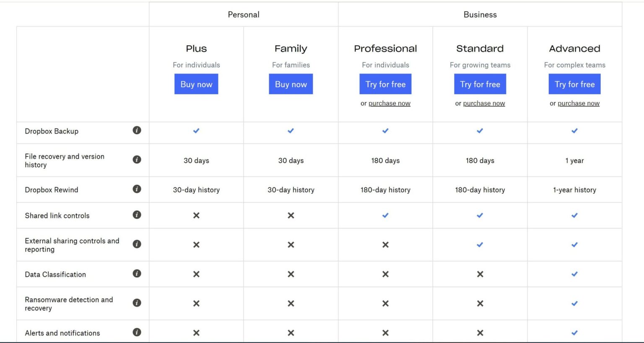View info about Shared link controls
The image size is (644, 343).
pos(137,215)
